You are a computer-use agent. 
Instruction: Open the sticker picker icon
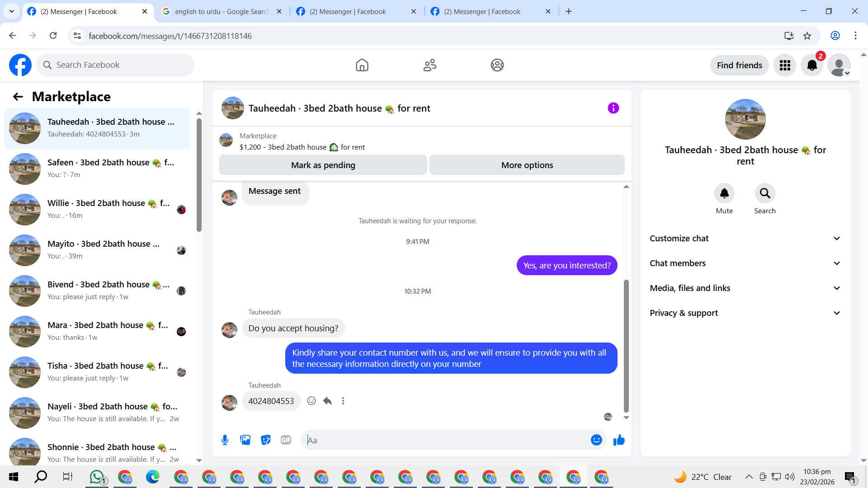tap(266, 440)
